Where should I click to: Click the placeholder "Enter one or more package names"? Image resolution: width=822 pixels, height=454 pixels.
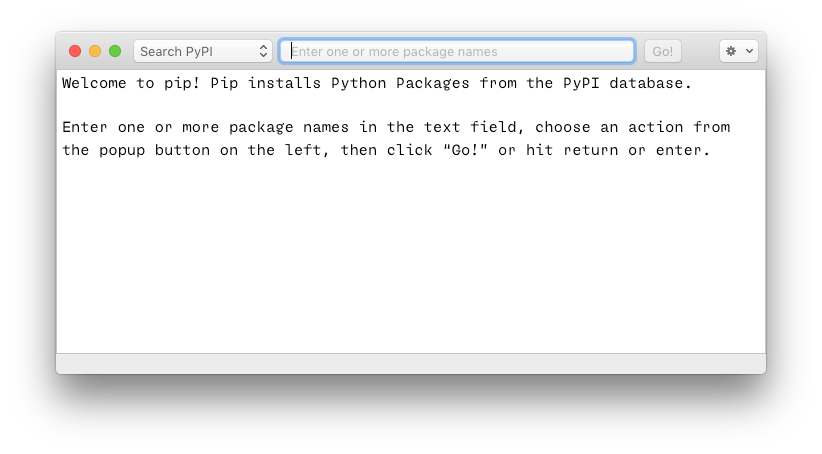(394, 51)
